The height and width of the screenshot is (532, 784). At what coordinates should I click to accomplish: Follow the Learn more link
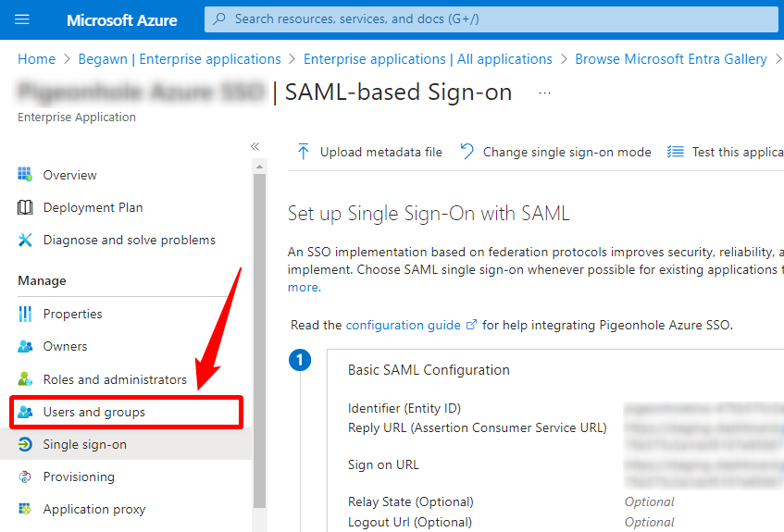[x=304, y=287]
